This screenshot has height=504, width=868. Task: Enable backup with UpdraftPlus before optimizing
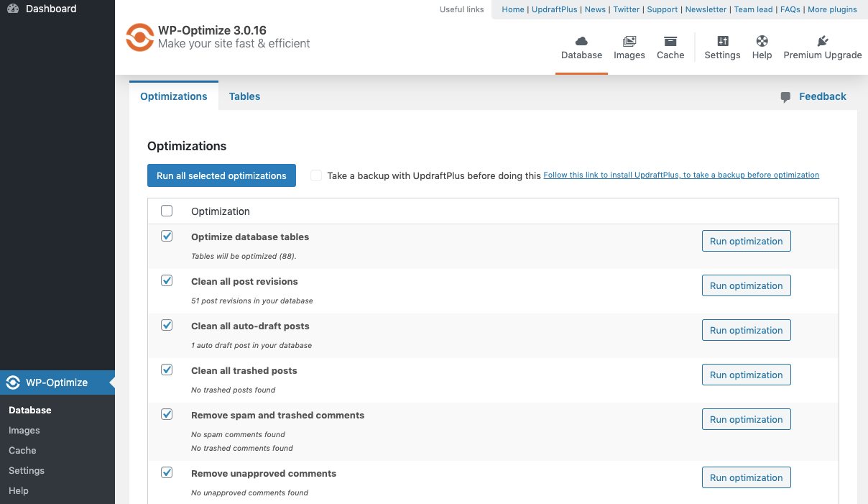pyautogui.click(x=316, y=175)
